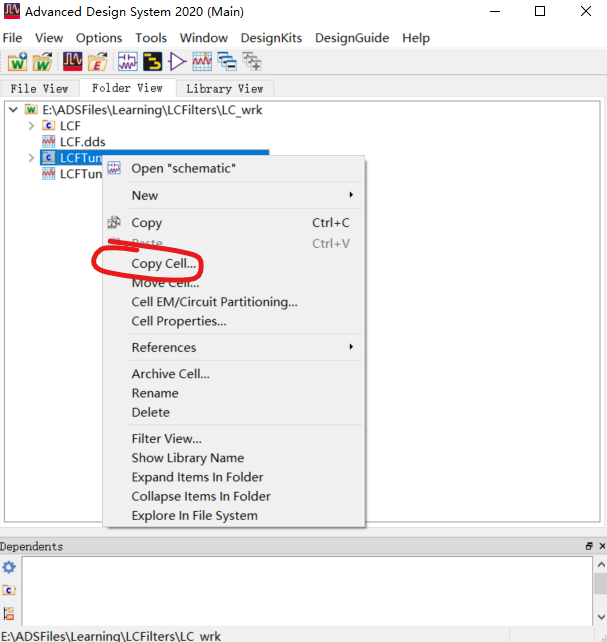Collapse the LC_wrk workspace tree node

pos(14,109)
